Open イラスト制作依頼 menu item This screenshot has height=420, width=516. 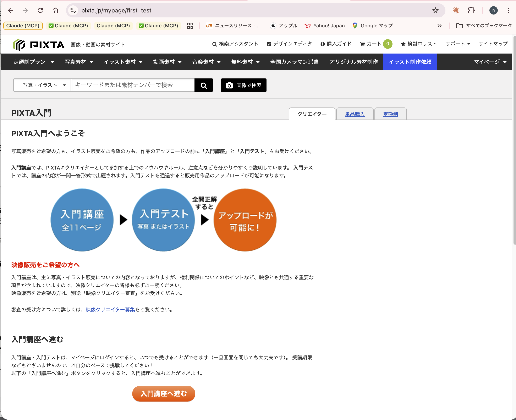410,62
